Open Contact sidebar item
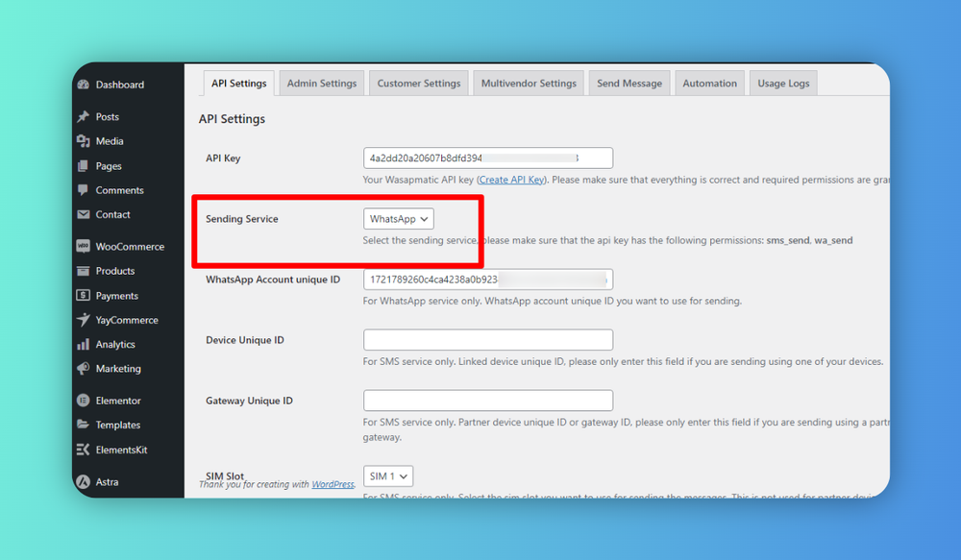Image resolution: width=961 pixels, height=560 pixels. point(112,214)
